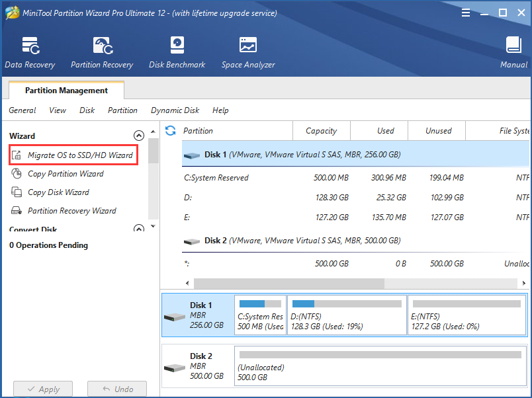This screenshot has height=398, width=532.
Task: Select the Disk 1 header row in the list
Action: [x=355, y=155]
